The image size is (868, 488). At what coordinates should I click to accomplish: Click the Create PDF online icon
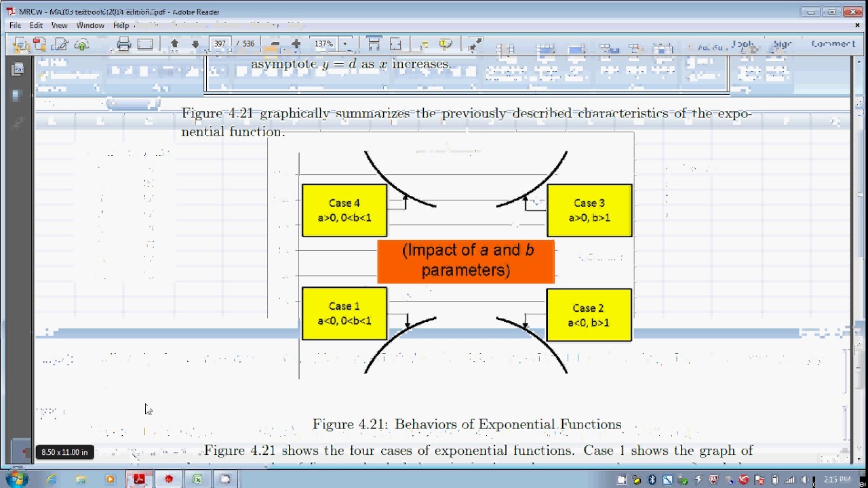pos(39,45)
